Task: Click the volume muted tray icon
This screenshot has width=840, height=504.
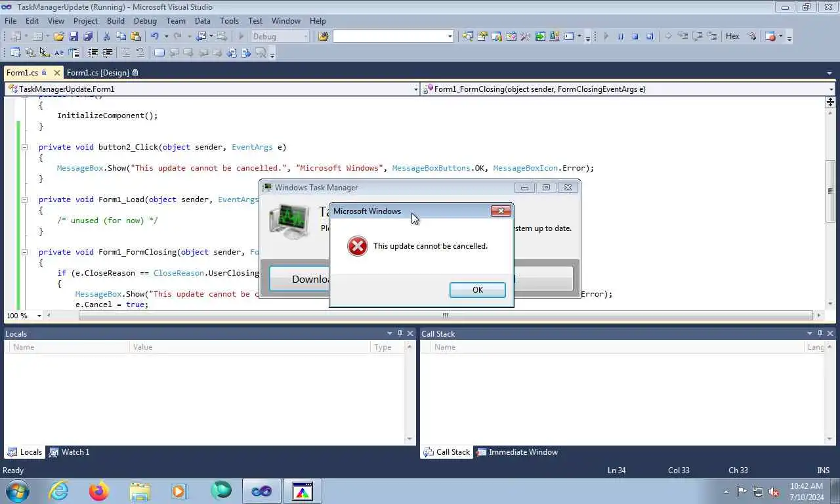Action: click(774, 491)
